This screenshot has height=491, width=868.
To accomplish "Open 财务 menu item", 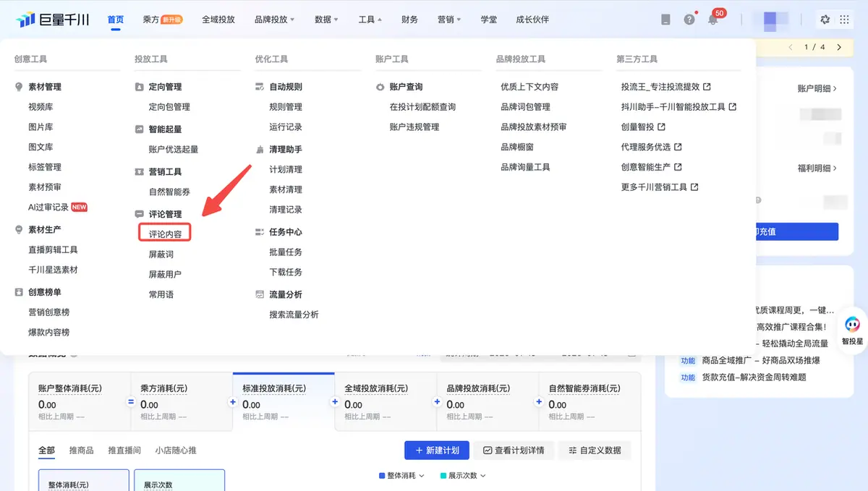I will tap(410, 20).
